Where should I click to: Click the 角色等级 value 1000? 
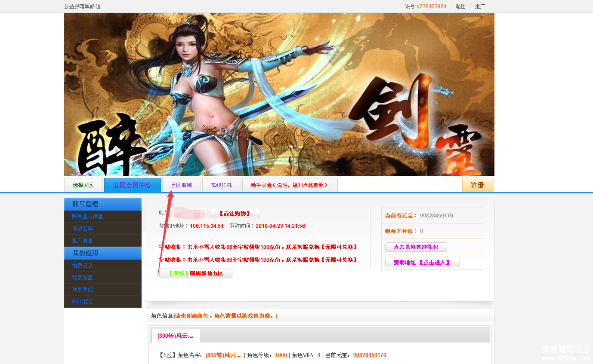(281, 355)
